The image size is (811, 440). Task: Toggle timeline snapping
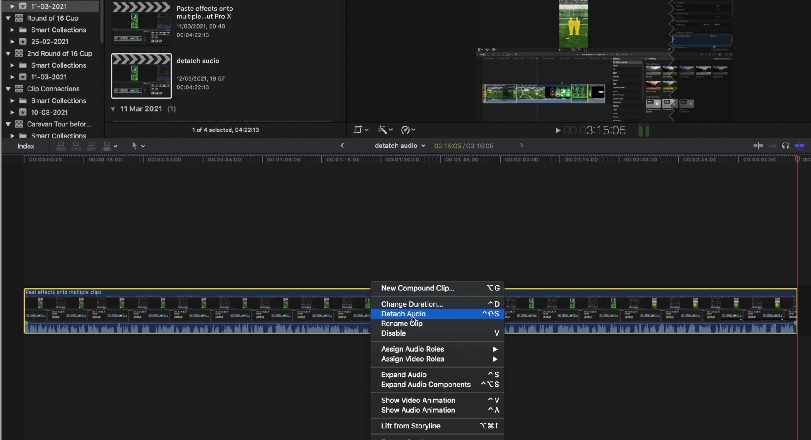click(x=800, y=146)
